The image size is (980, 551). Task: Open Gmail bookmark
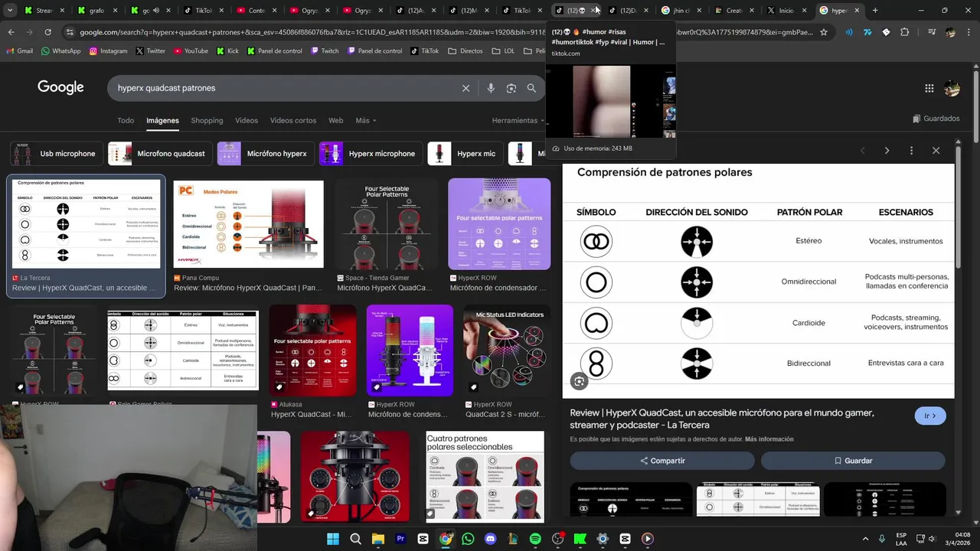[19, 51]
